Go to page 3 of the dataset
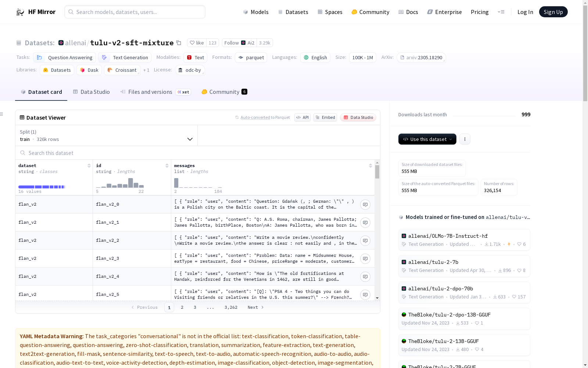Image resolution: width=588 pixels, height=368 pixels. pos(195,307)
